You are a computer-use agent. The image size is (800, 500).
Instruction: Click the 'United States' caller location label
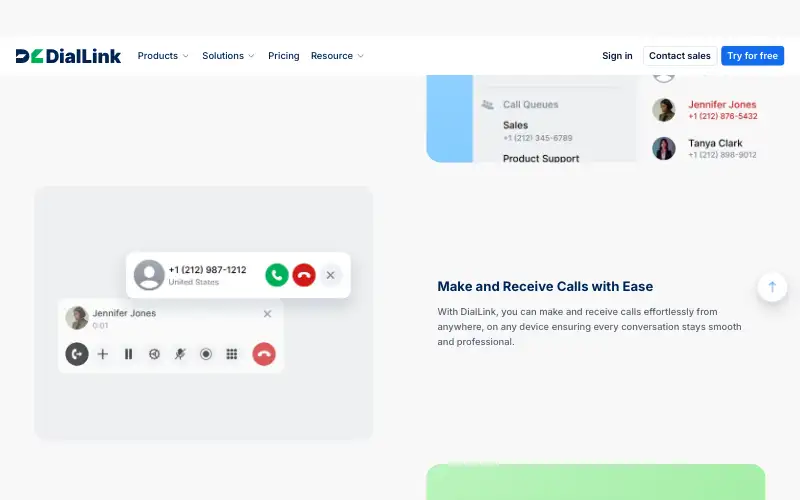(193, 282)
